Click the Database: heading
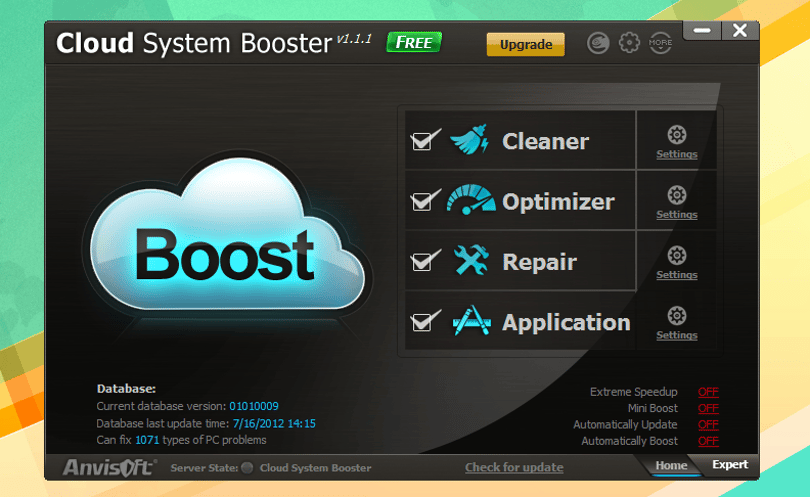 click(126, 389)
